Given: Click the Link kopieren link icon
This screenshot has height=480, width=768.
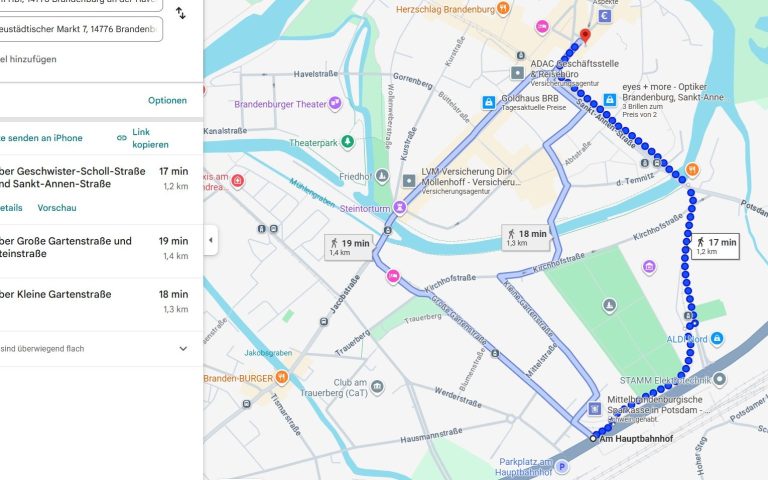Looking at the screenshot, I should point(122,138).
